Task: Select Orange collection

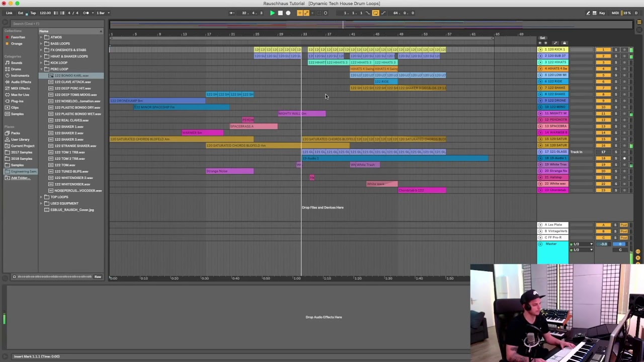Action: (x=17, y=44)
